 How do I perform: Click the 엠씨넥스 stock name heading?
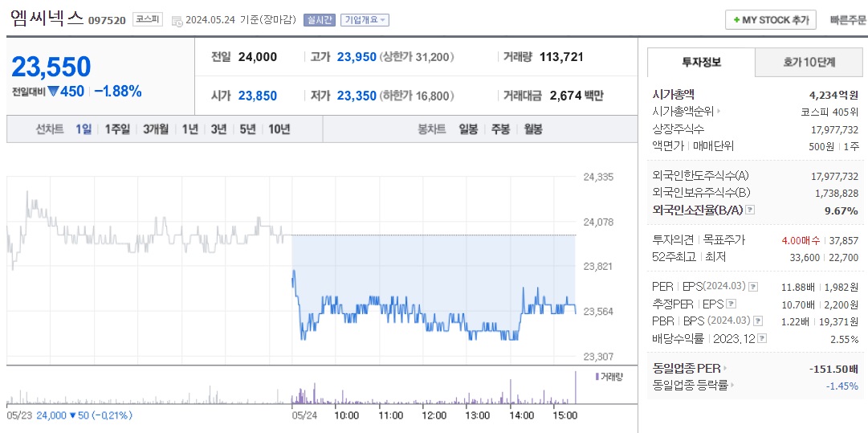(x=46, y=18)
